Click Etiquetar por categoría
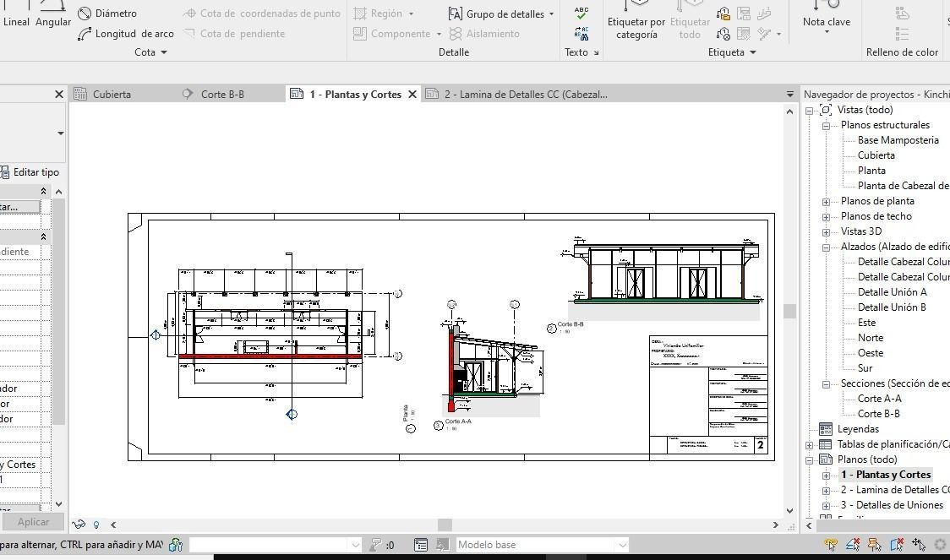This screenshot has height=560, width=950. (636, 21)
